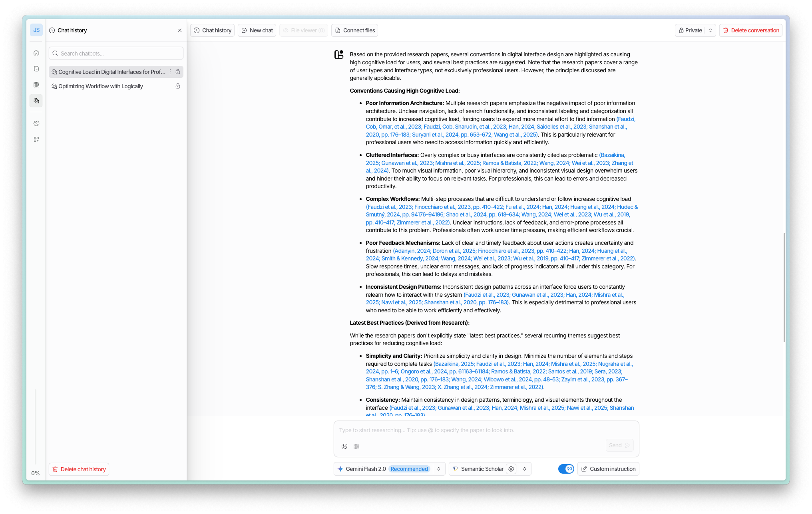Click the Delete conversation button
The height and width of the screenshot is (514, 812).
[750, 30]
